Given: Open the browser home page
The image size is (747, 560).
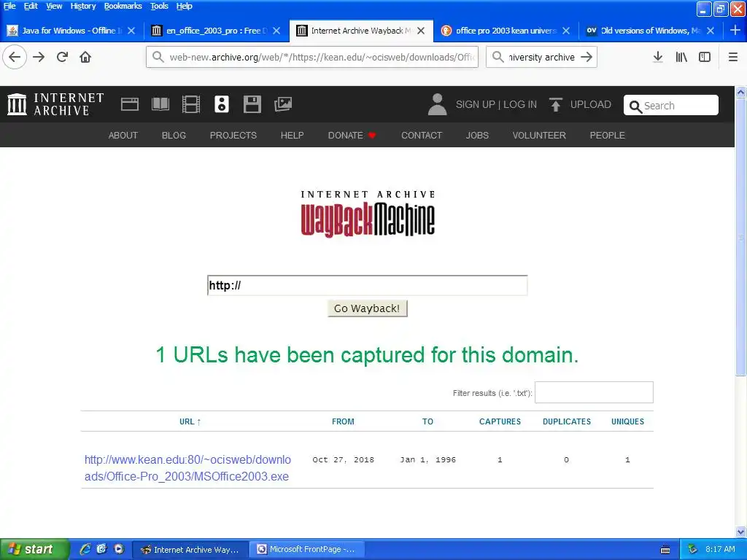Looking at the screenshot, I should tap(85, 57).
